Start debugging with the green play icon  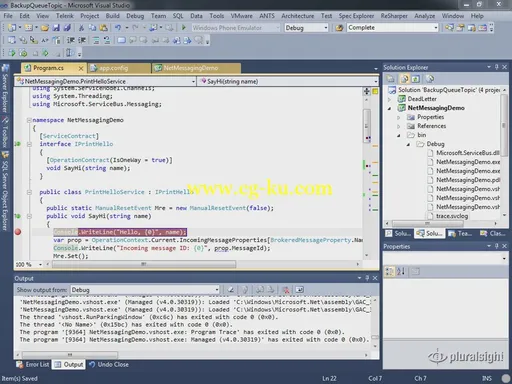[x=184, y=28]
